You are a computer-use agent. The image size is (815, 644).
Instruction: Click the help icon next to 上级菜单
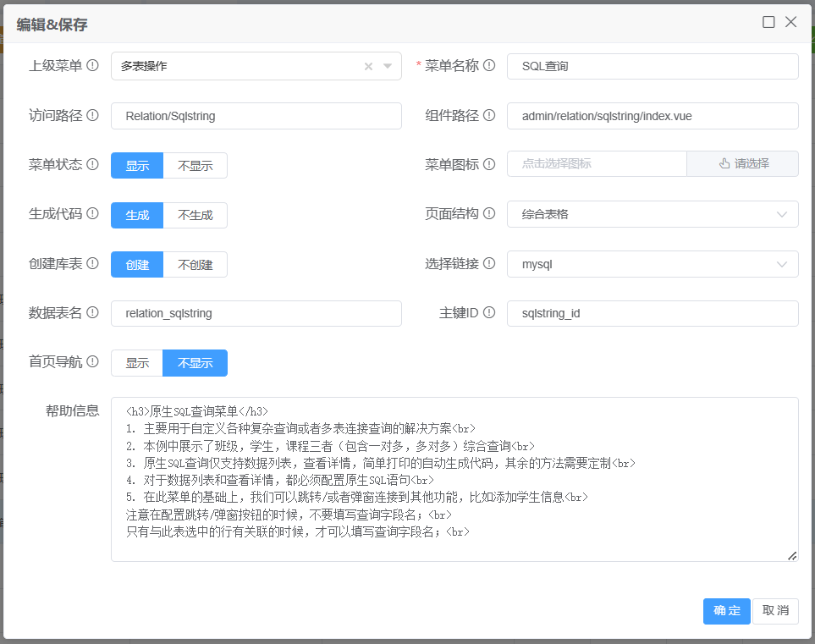93,66
